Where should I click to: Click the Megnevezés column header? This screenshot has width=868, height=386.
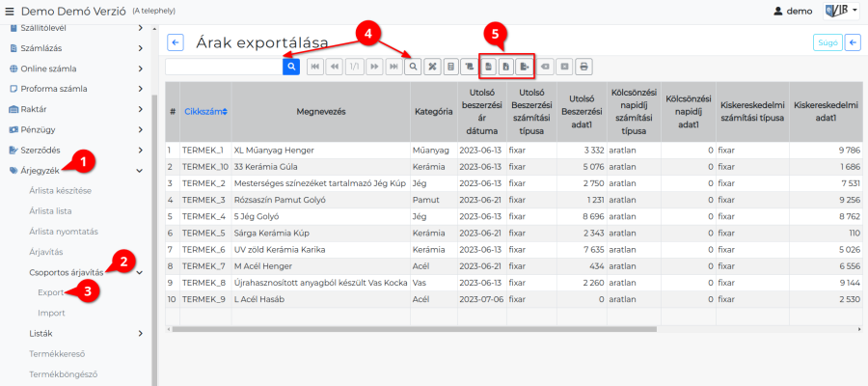pos(321,111)
